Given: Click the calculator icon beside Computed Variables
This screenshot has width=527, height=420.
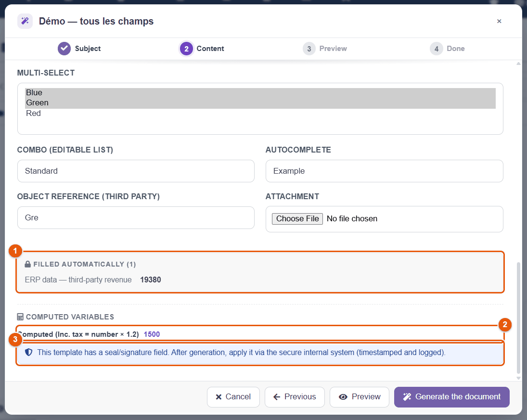Looking at the screenshot, I should pos(20,317).
